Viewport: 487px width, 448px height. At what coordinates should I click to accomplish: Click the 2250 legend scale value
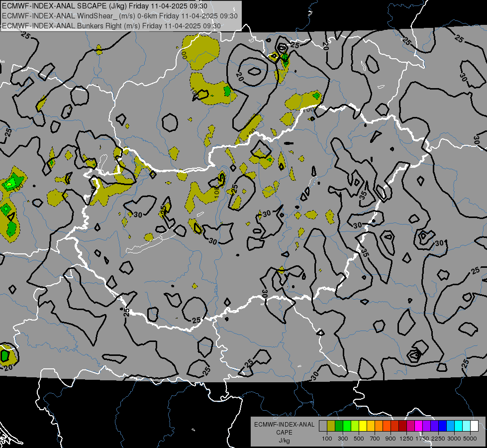click(x=438, y=439)
